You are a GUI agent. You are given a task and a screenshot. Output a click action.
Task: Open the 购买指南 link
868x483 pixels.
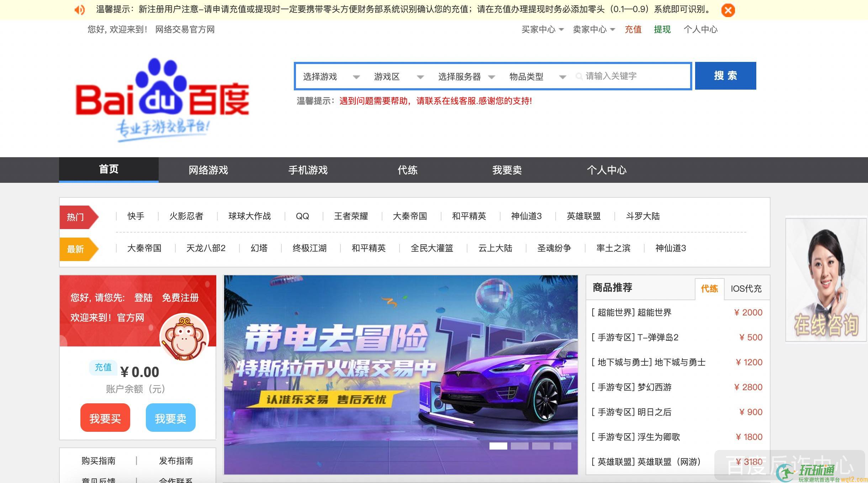coord(98,461)
